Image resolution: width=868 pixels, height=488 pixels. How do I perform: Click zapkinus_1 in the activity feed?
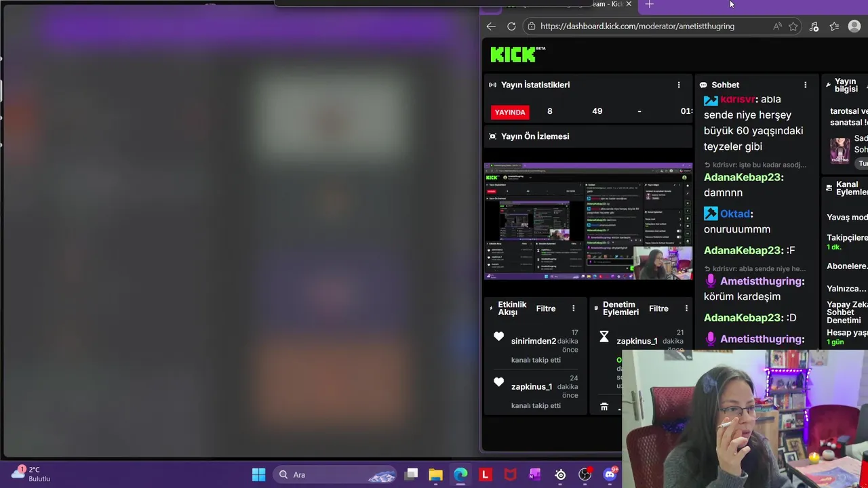tap(532, 386)
